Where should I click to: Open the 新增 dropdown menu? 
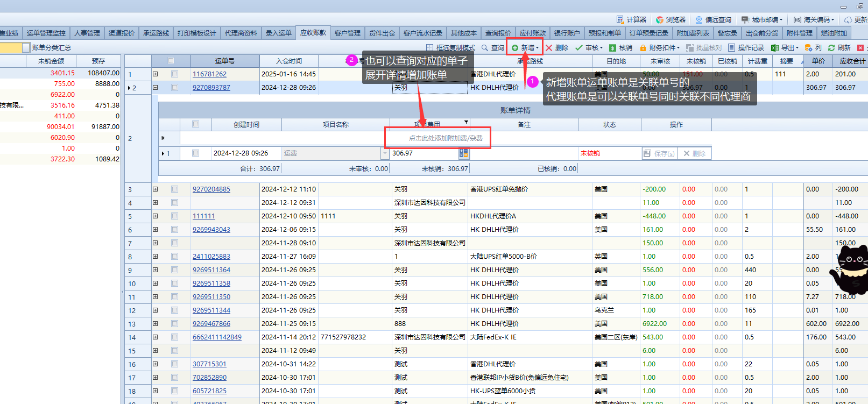tap(537, 48)
